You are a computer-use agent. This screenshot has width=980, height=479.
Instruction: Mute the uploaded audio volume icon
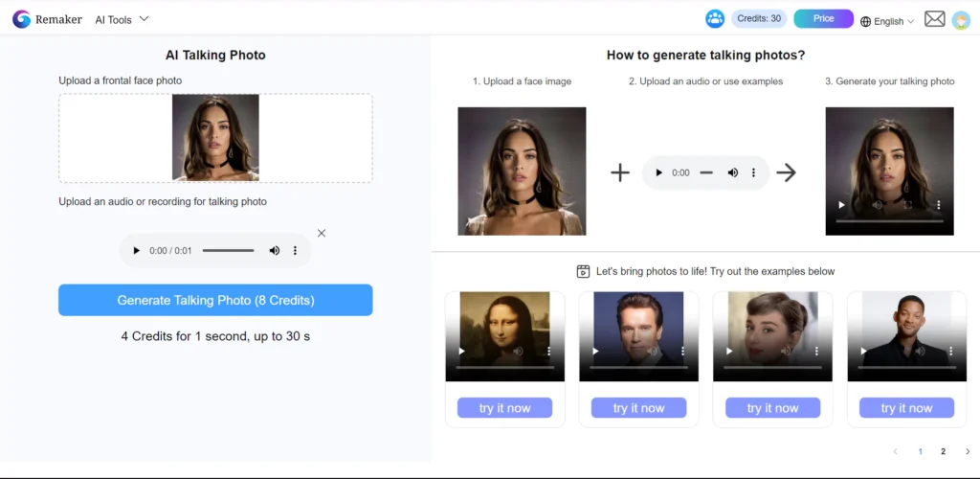click(275, 251)
